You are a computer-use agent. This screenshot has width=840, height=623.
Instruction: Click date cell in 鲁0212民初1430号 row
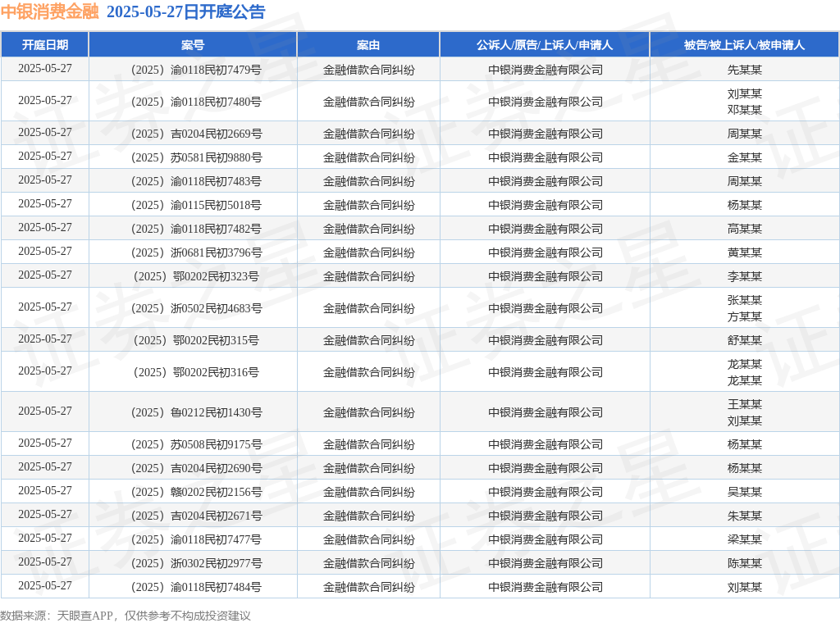(x=45, y=411)
